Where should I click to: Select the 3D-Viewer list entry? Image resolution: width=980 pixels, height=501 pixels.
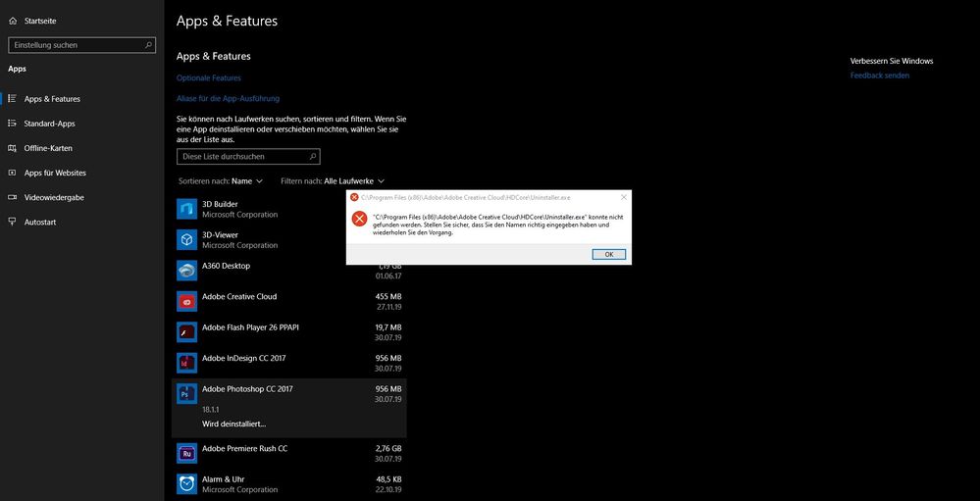[288, 240]
